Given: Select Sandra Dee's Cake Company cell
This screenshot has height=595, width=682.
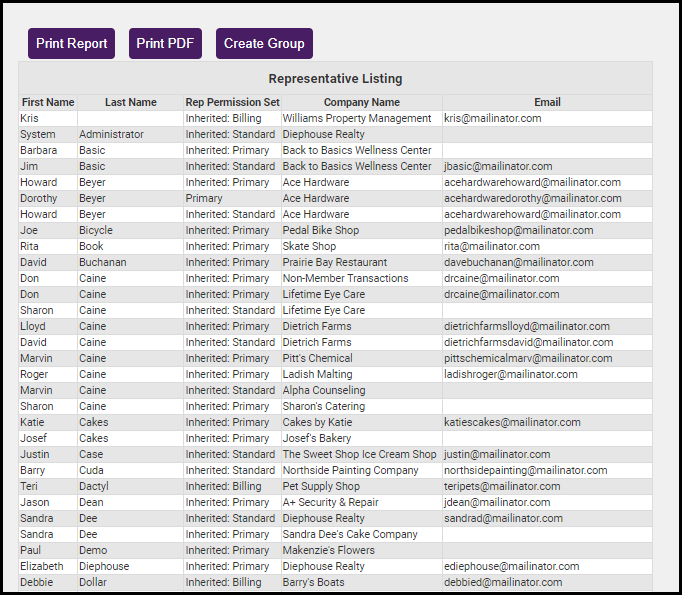Looking at the screenshot, I should coord(362,535).
